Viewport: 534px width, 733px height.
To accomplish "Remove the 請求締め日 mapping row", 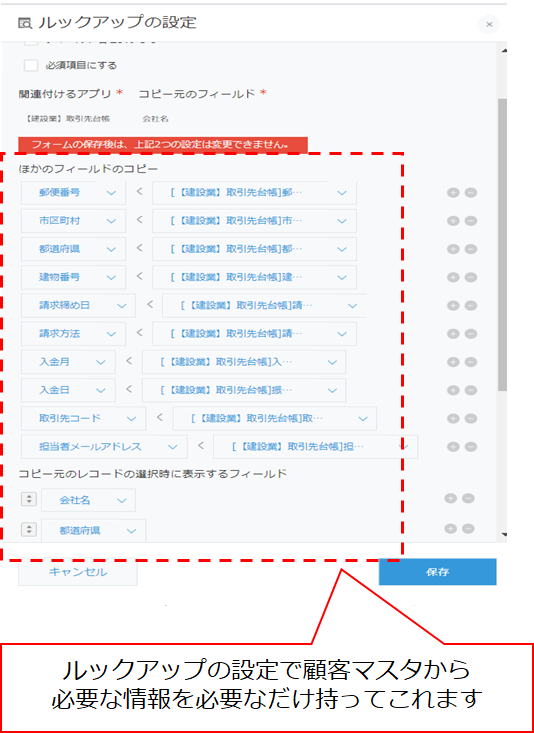I will (470, 306).
